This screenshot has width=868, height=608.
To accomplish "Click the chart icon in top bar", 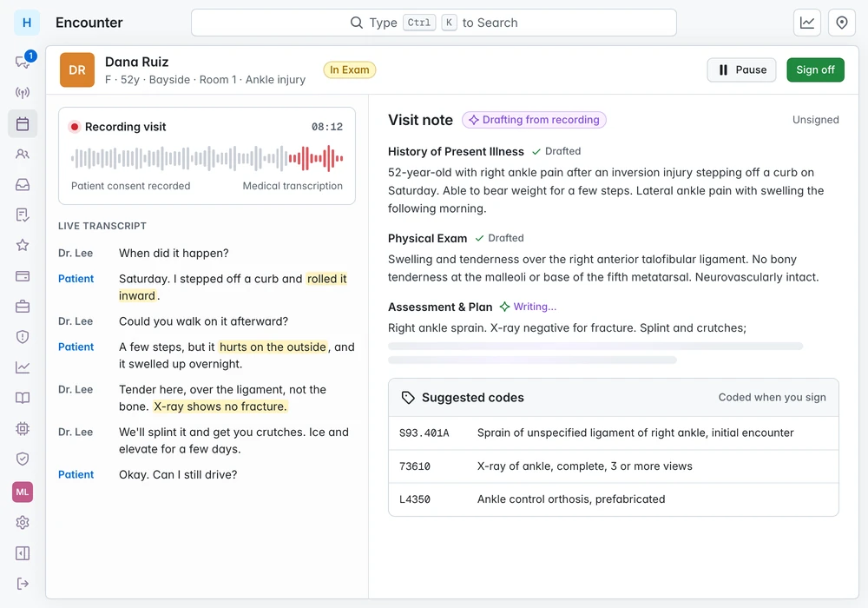I will (x=807, y=23).
